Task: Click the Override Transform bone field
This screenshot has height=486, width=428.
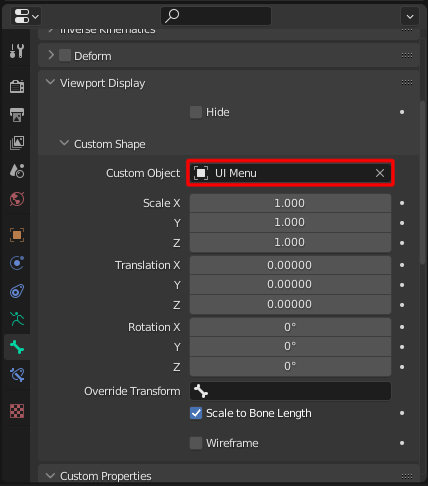Action: pos(290,391)
